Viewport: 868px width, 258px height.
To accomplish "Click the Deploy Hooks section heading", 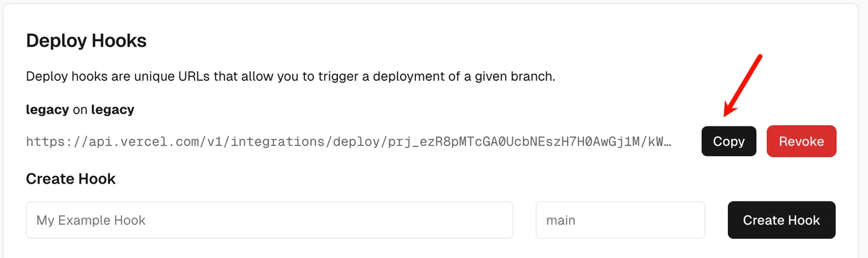I will [x=86, y=42].
